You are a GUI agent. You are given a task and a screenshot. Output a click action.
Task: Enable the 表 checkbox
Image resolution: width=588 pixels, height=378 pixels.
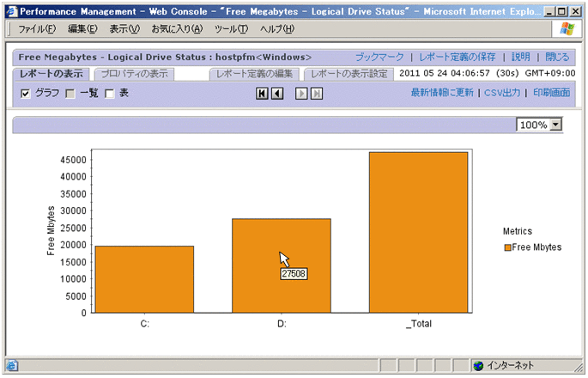click(110, 94)
